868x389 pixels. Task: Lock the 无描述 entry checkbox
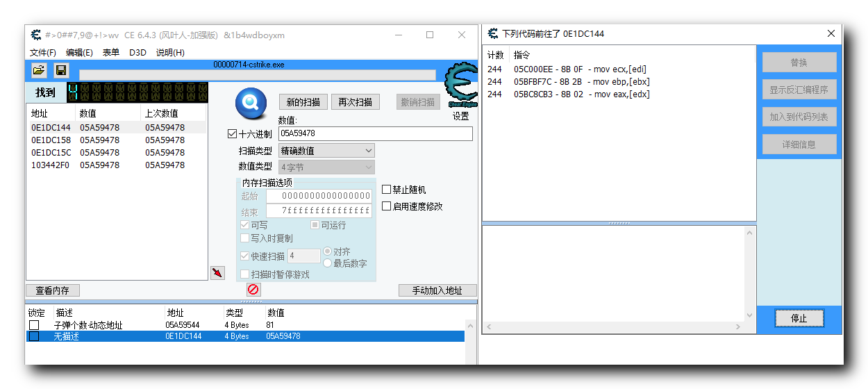tap(34, 336)
